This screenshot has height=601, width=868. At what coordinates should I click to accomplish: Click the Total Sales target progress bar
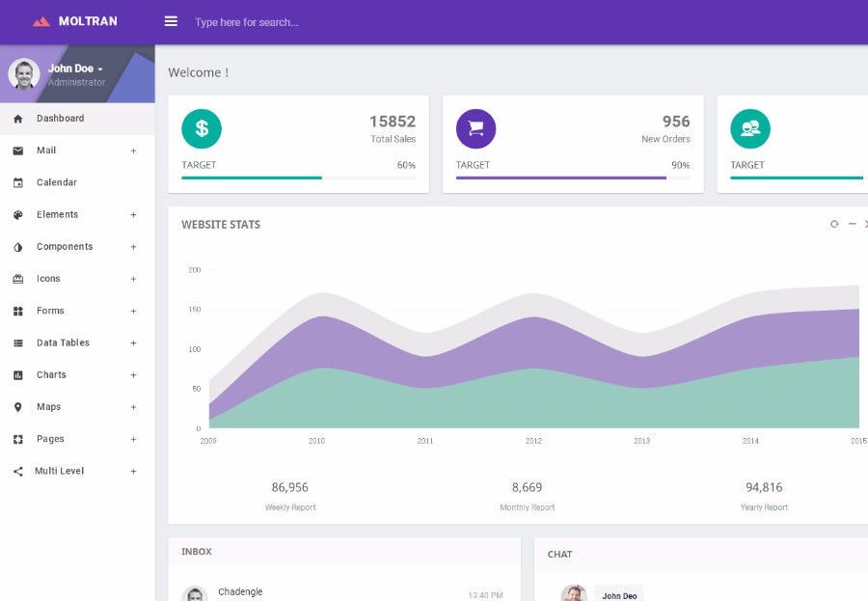click(x=299, y=178)
